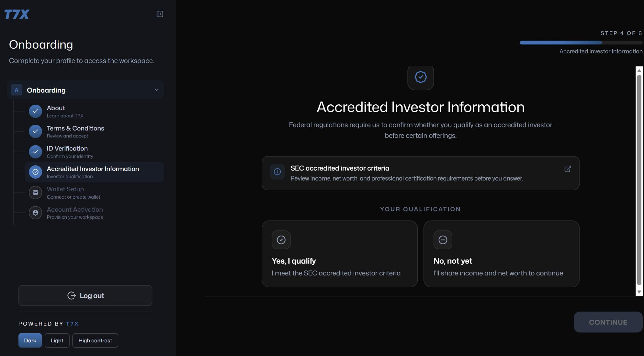
Task: Select the Yes, I qualify option
Action: (340, 254)
